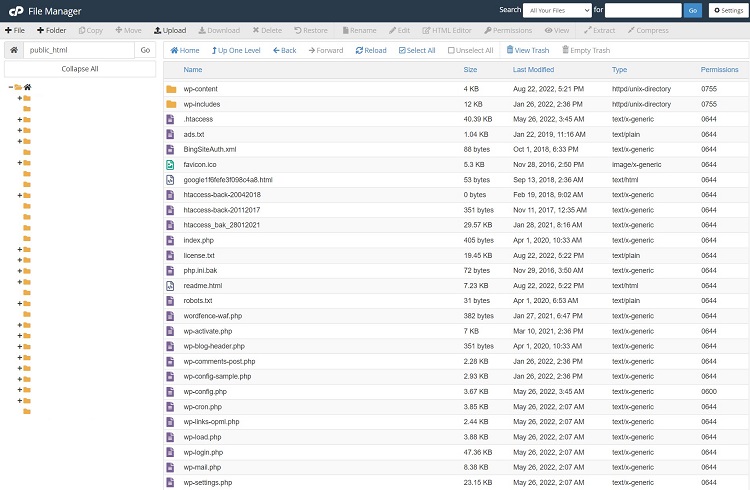The image size is (750, 490).
Task: Sort by Name column header
Action: click(x=193, y=69)
